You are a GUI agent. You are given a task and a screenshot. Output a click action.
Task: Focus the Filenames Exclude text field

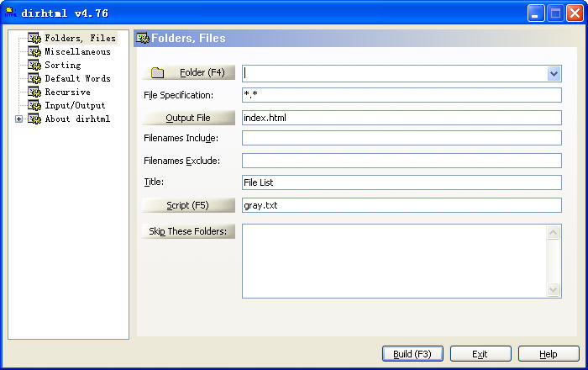(402, 161)
